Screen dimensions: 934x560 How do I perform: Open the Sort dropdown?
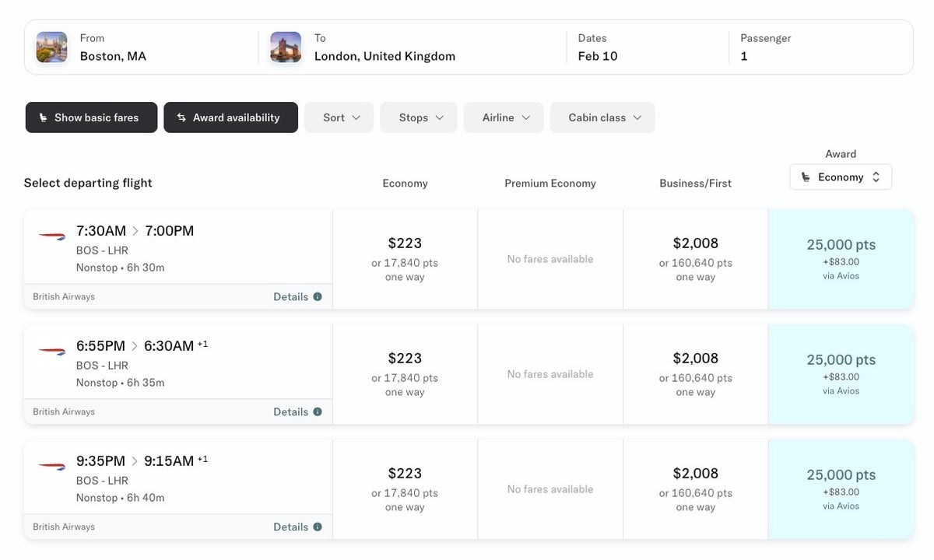pos(339,117)
